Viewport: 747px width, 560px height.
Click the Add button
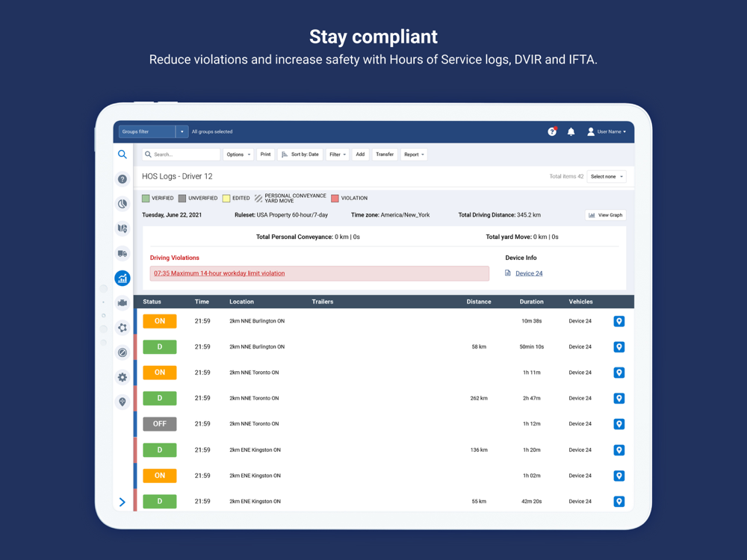tap(360, 155)
